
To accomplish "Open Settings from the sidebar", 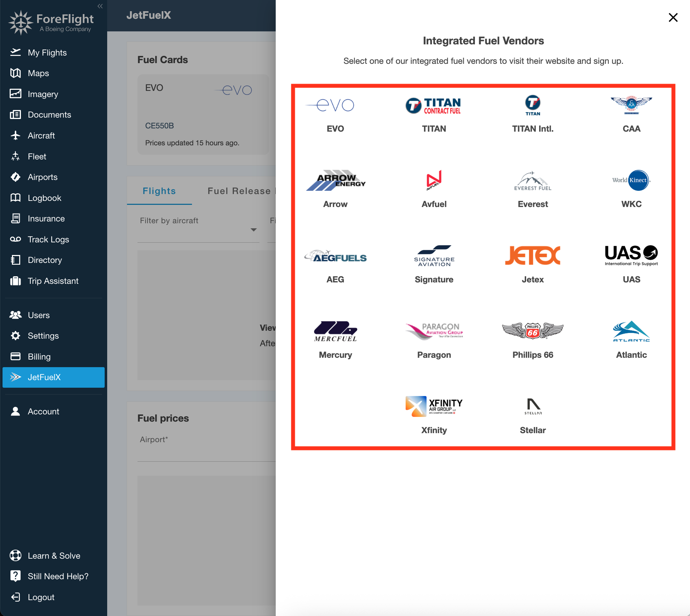I will coord(53,336).
